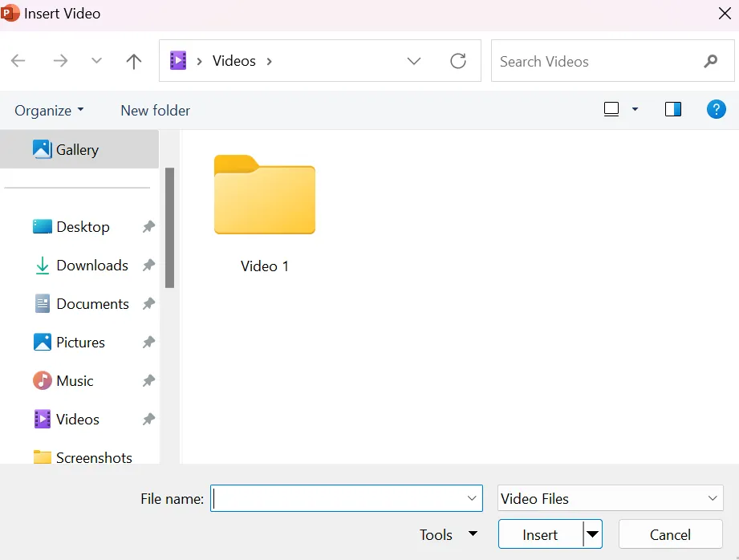Click the pin icon beside Pictures

(148, 343)
